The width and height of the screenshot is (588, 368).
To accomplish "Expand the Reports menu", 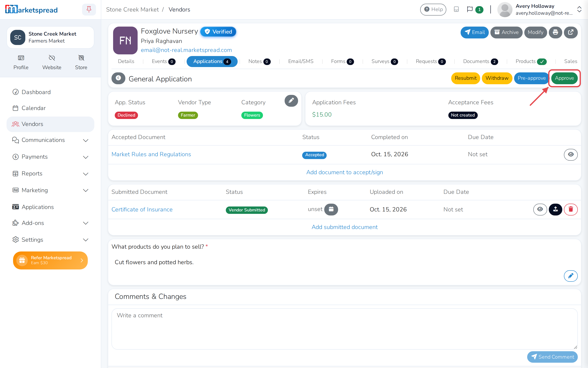I will 50,174.
